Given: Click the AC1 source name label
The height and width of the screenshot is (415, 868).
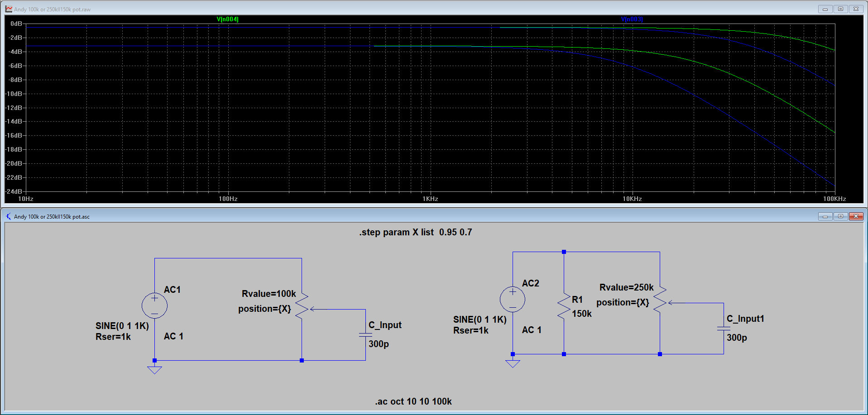Looking at the screenshot, I should tap(172, 290).
